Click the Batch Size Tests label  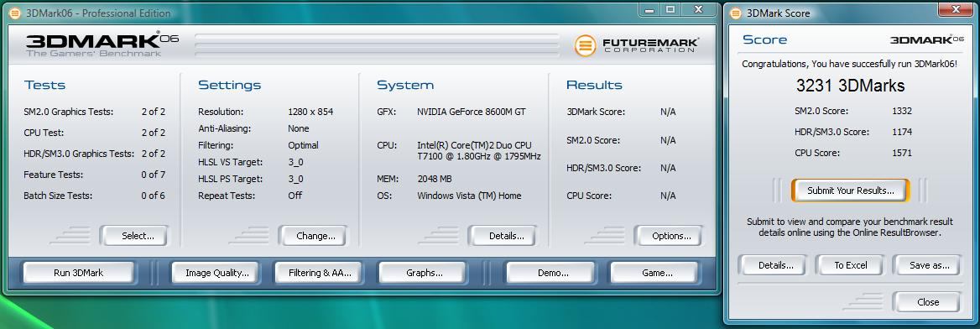pyautogui.click(x=58, y=196)
